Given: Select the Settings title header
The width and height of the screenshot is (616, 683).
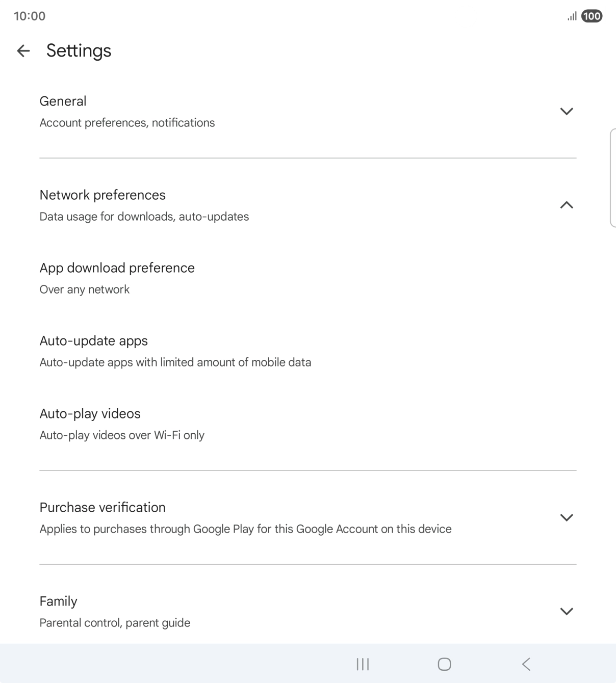Looking at the screenshot, I should 79,50.
